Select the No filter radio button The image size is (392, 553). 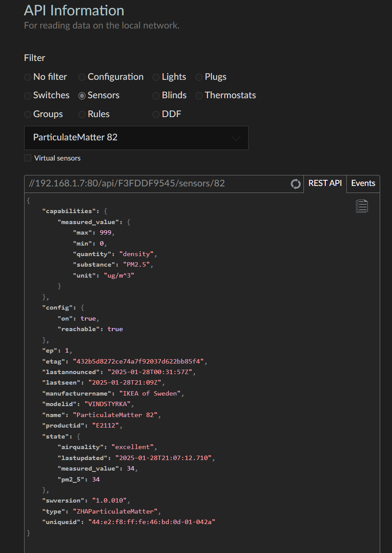(28, 77)
